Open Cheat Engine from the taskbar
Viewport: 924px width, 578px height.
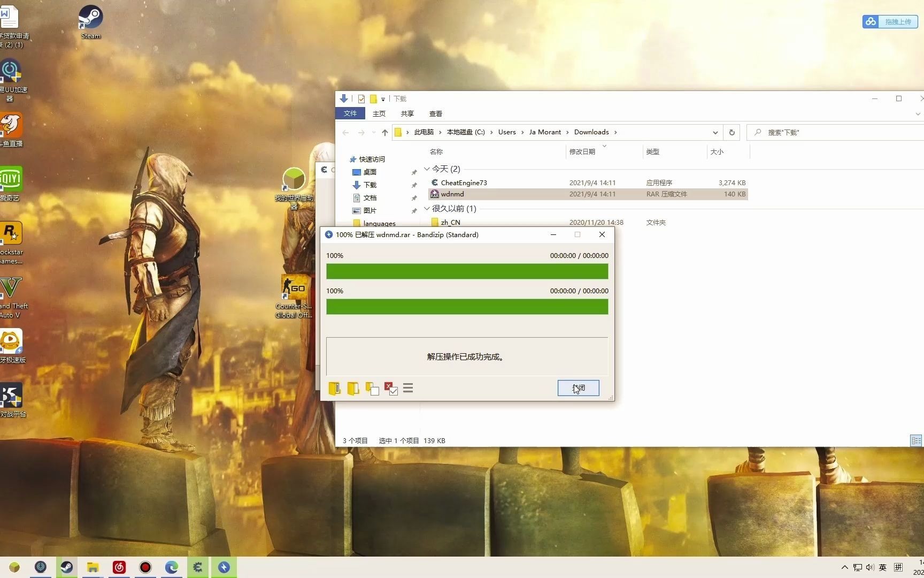(x=198, y=567)
